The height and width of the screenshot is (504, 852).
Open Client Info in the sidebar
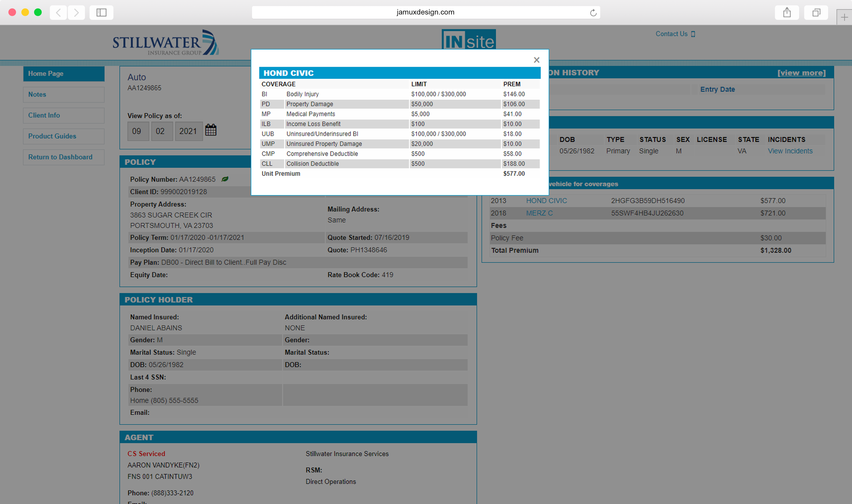pos(64,115)
